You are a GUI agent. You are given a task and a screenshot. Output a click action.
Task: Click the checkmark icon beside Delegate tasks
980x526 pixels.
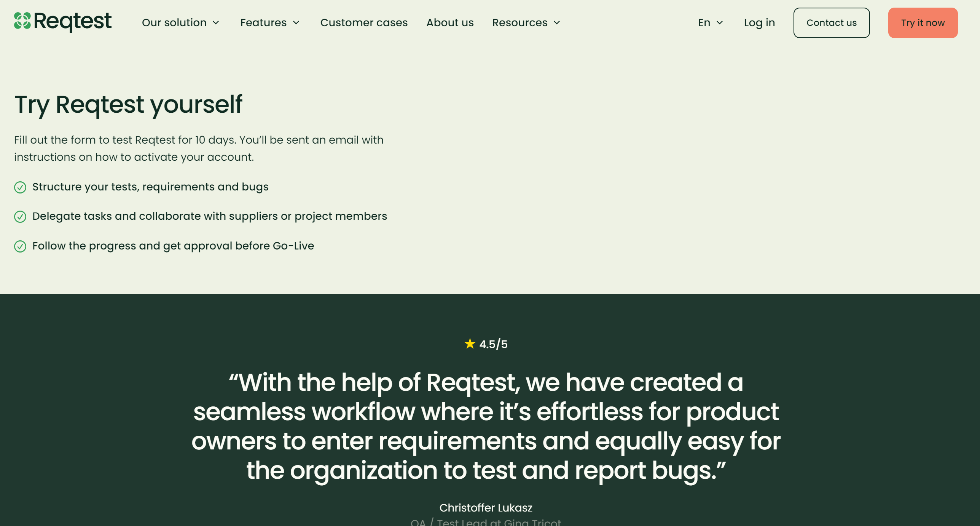(20, 217)
